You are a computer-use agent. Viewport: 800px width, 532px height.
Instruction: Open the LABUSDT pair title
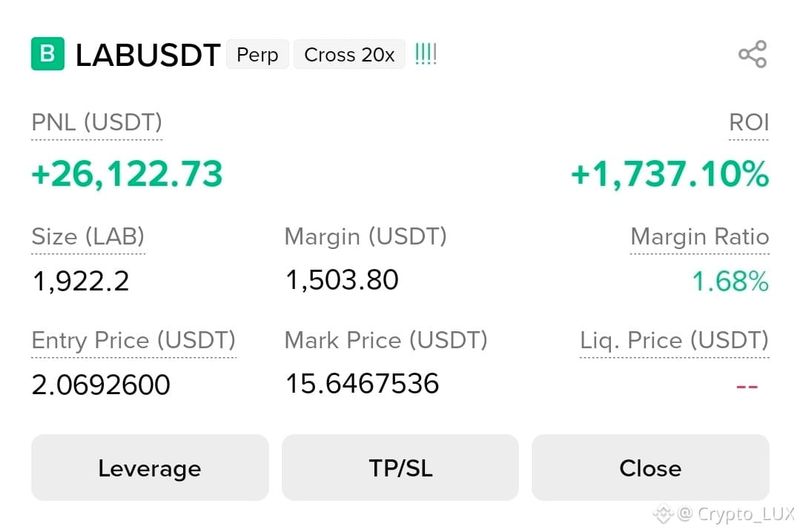(148, 55)
